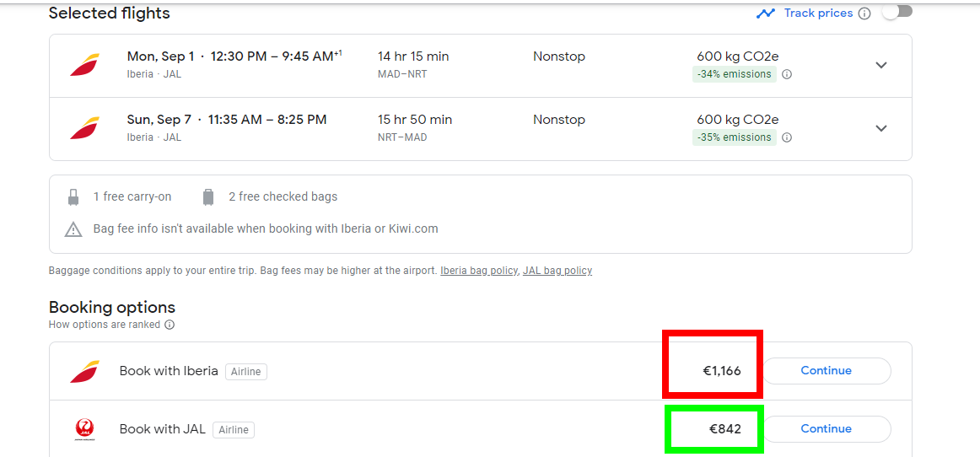This screenshot has width=980, height=457.
Task: Click the €842 JAL price
Action: 725,429
